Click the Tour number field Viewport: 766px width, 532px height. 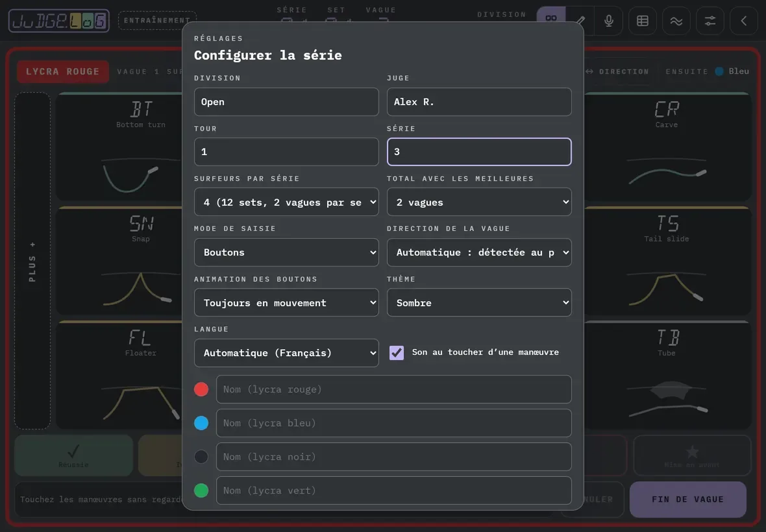(286, 152)
